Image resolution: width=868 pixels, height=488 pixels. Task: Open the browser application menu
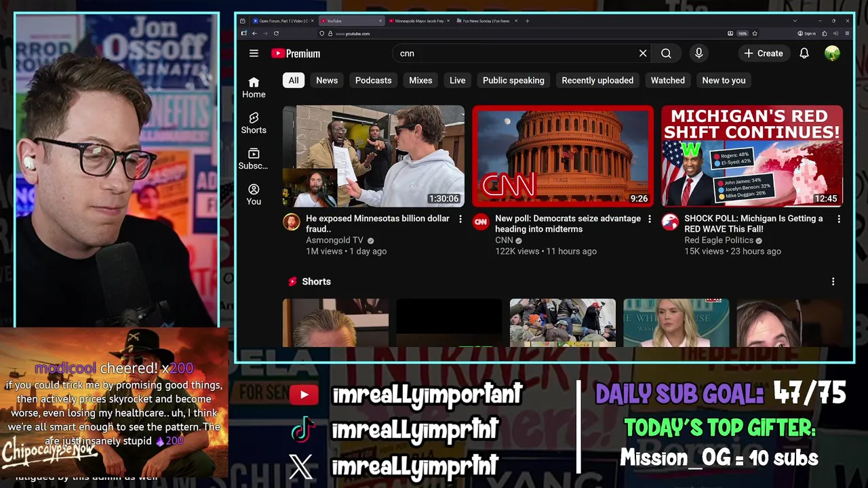(x=848, y=33)
